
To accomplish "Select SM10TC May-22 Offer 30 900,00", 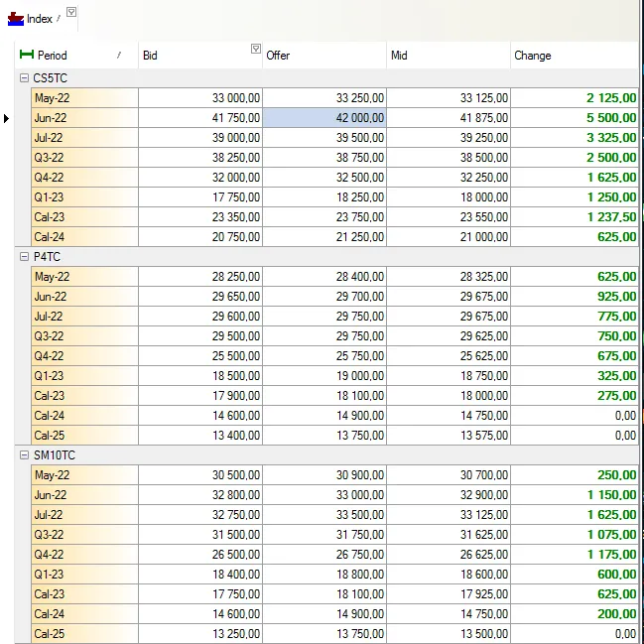I will 324,474.
